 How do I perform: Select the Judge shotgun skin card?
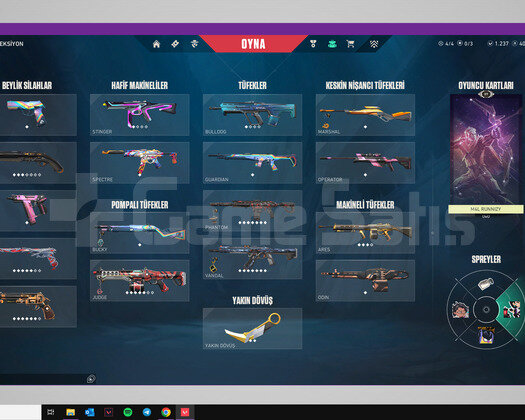coord(140,281)
